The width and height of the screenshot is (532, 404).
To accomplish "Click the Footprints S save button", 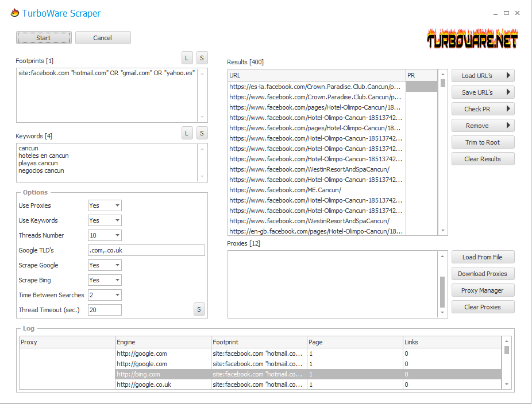I will pyautogui.click(x=202, y=57).
